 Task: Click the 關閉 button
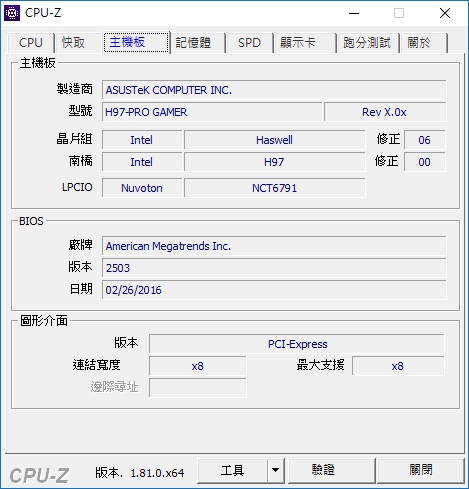coord(421,470)
